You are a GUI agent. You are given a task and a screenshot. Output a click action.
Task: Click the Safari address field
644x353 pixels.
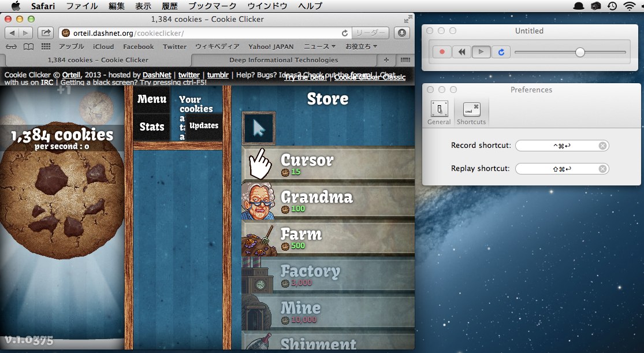tap(206, 34)
